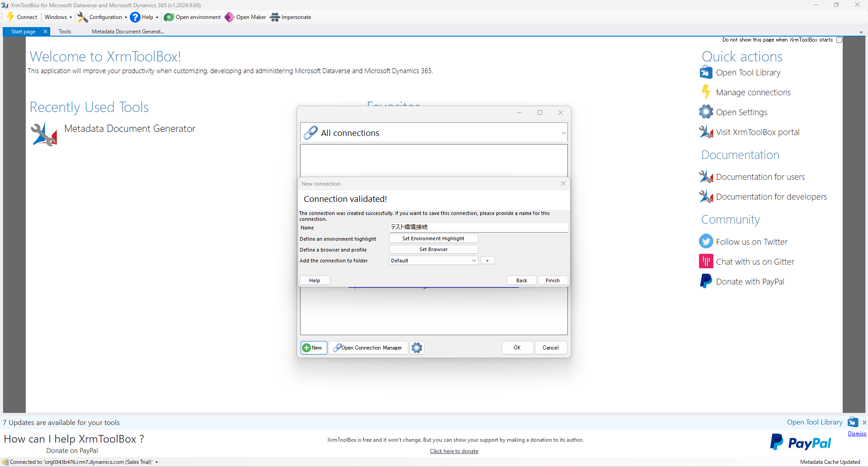Switch to the Tools tab
Viewport: 868px width, 467px height.
[x=65, y=32]
